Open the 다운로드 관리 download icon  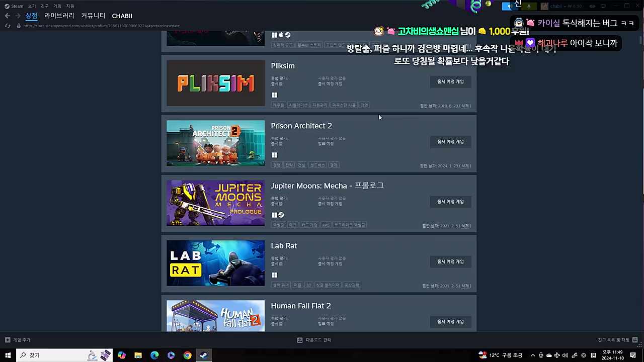pyautogui.click(x=300, y=340)
